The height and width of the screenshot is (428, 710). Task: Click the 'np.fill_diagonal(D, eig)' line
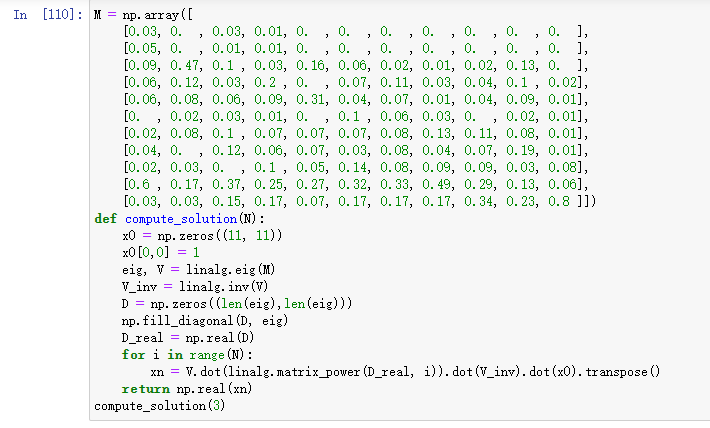[205, 321]
